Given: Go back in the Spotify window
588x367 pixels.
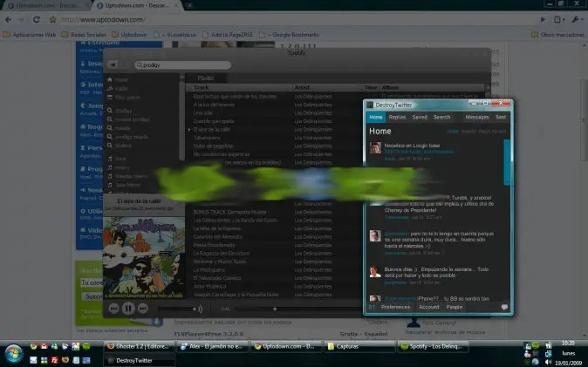Looking at the screenshot, I should pyautogui.click(x=113, y=65).
